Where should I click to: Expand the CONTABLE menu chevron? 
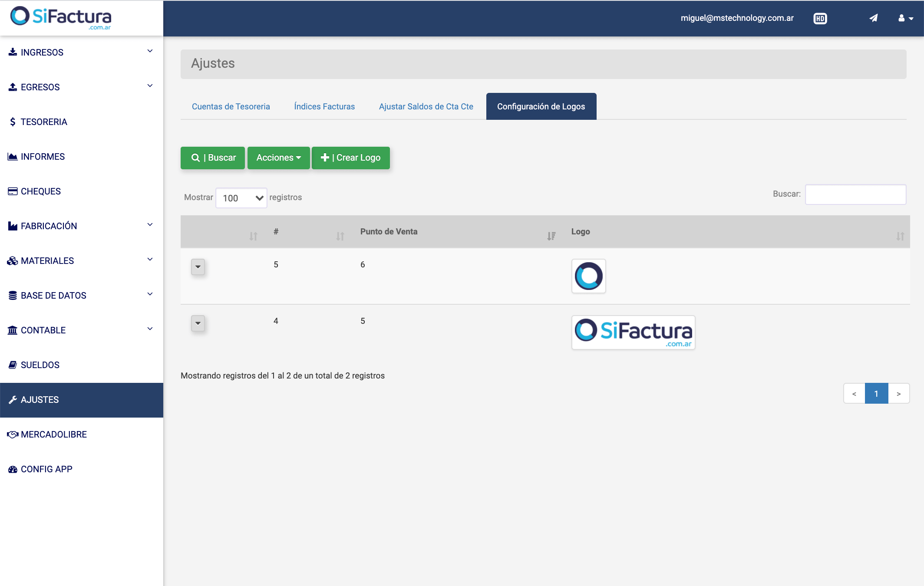pos(150,329)
